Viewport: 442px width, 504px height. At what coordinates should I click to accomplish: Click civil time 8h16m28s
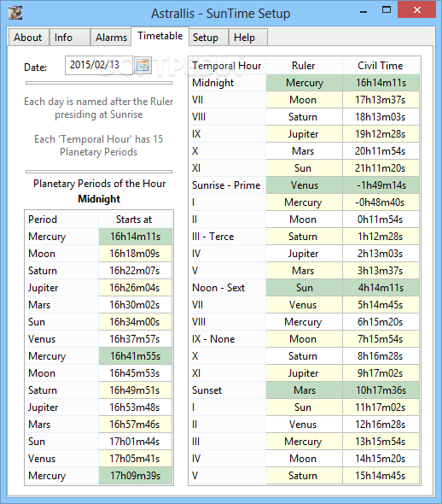tap(381, 356)
